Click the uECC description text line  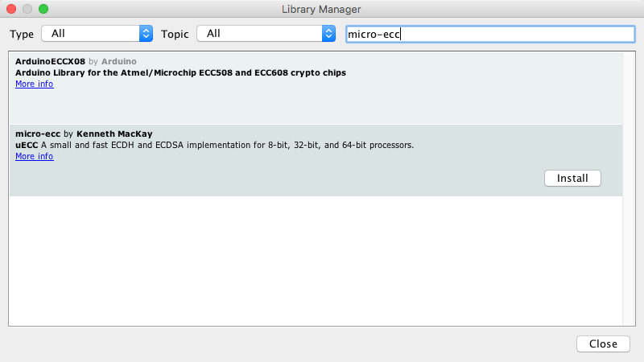tap(214, 145)
